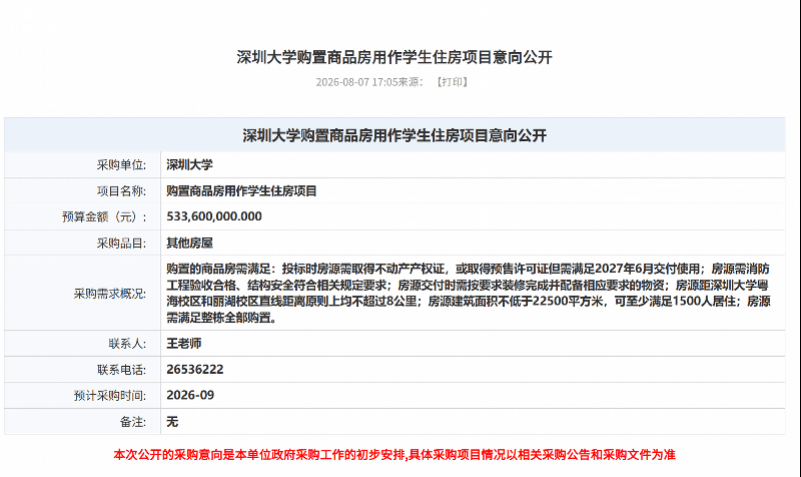The height and width of the screenshot is (477, 801).
Task: Click the 采购需求概况 label
Action: pos(110,294)
